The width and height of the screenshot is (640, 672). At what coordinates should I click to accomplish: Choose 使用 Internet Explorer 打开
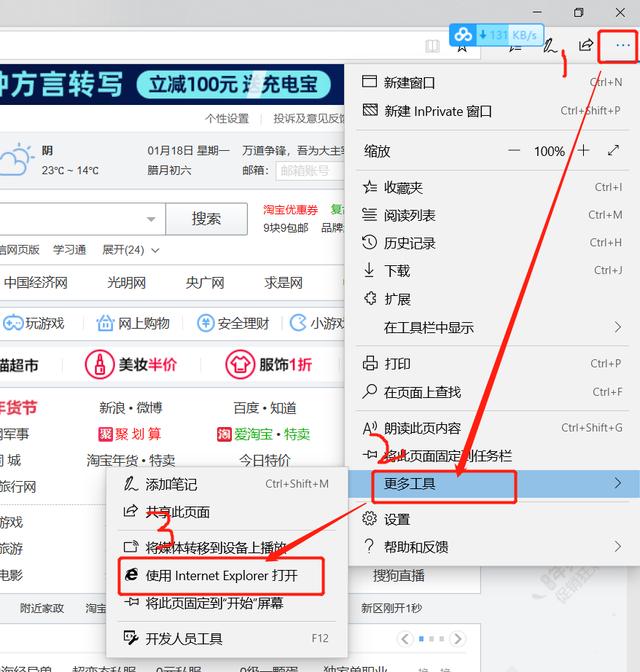[x=227, y=575]
